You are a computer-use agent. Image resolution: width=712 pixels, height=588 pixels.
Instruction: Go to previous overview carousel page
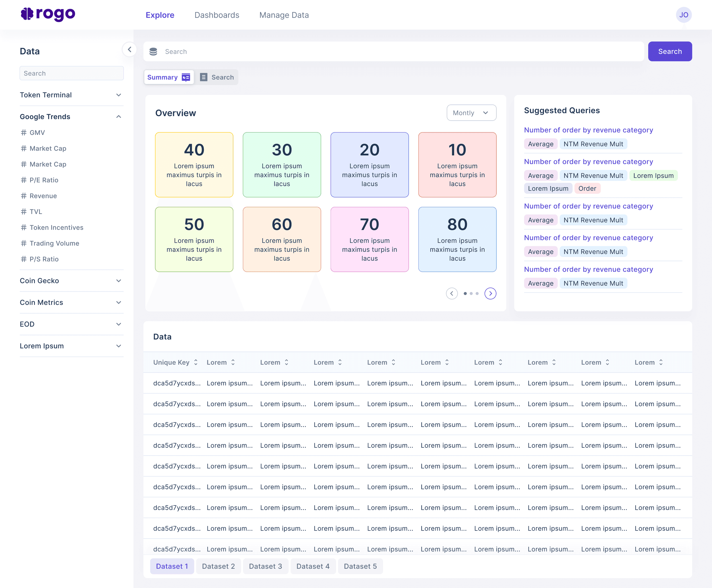(x=451, y=293)
